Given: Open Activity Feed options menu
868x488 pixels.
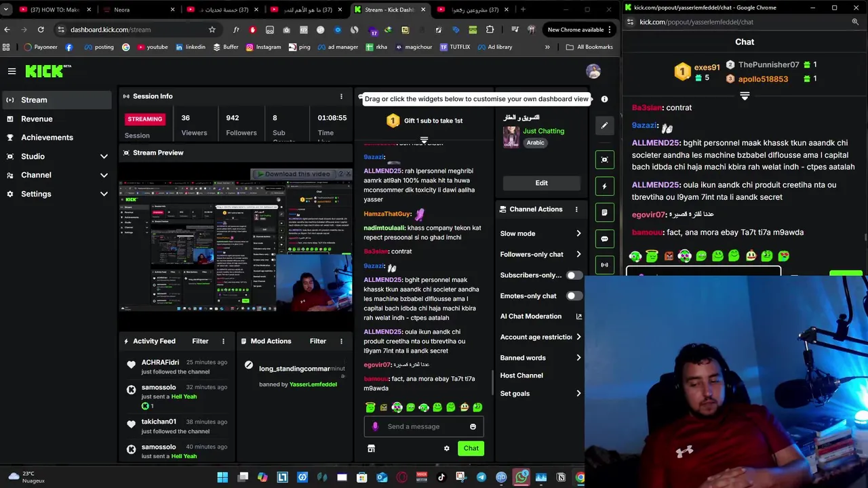Looking at the screenshot, I should point(223,341).
